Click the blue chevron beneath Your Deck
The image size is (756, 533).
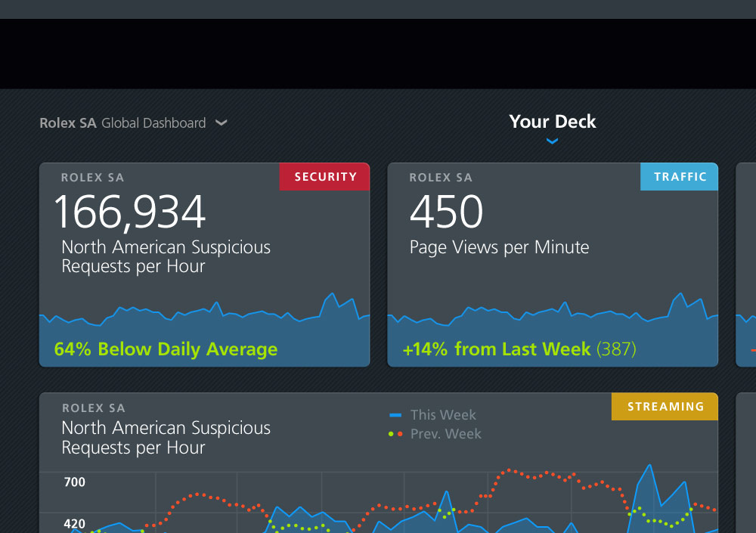pos(552,141)
